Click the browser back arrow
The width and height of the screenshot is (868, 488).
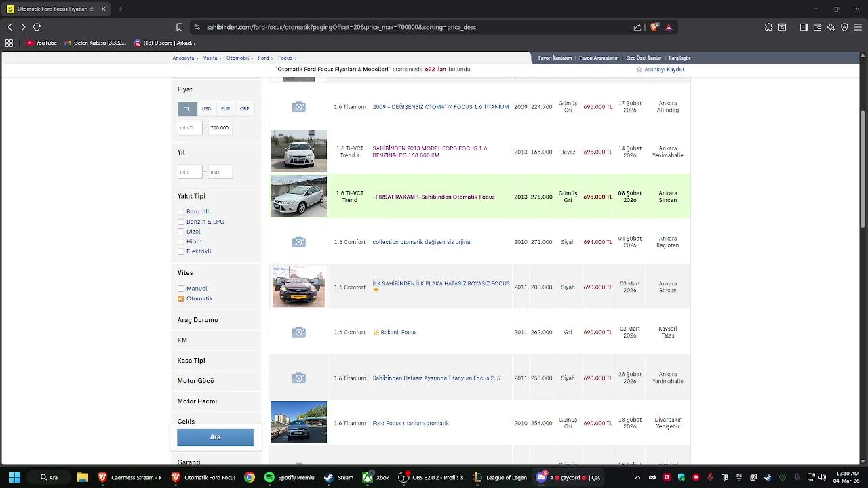(x=9, y=27)
